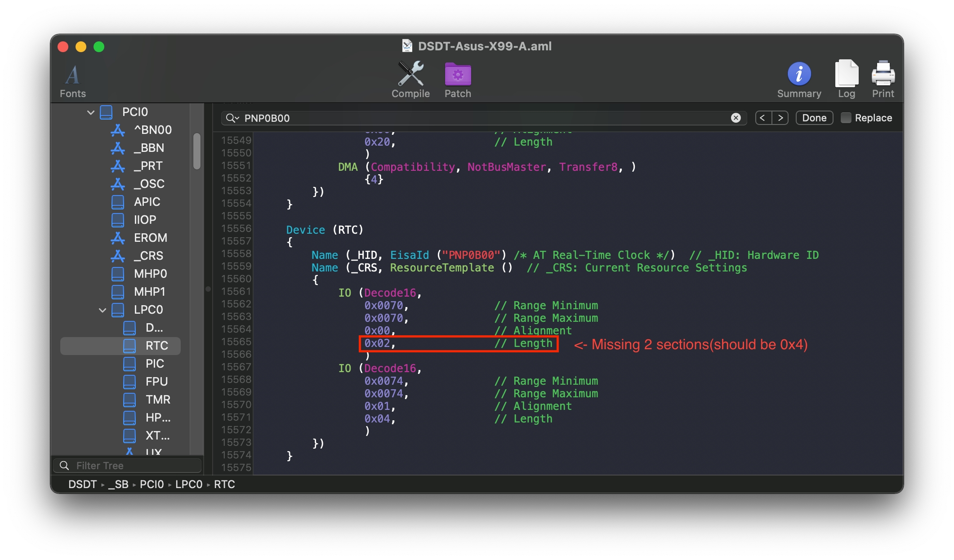Click LPC0 in the path breadcrumb
The height and width of the screenshot is (560, 954).
click(189, 484)
